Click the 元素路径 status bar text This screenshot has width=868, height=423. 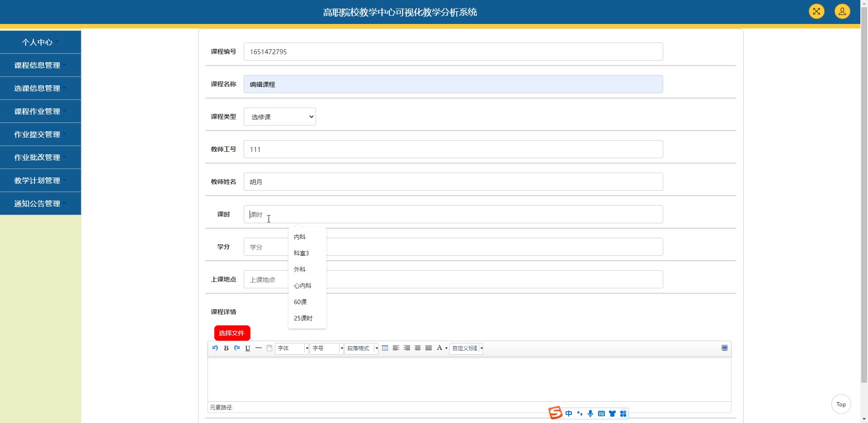pos(222,408)
